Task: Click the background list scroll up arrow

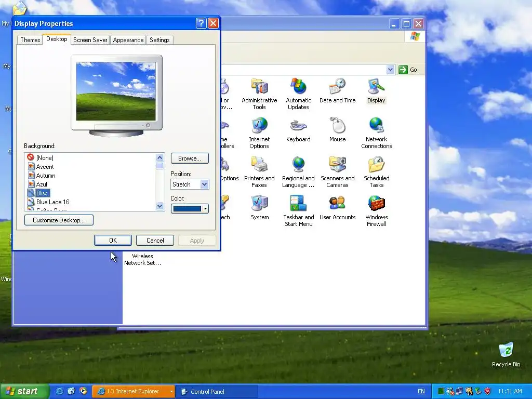Action: click(160, 157)
